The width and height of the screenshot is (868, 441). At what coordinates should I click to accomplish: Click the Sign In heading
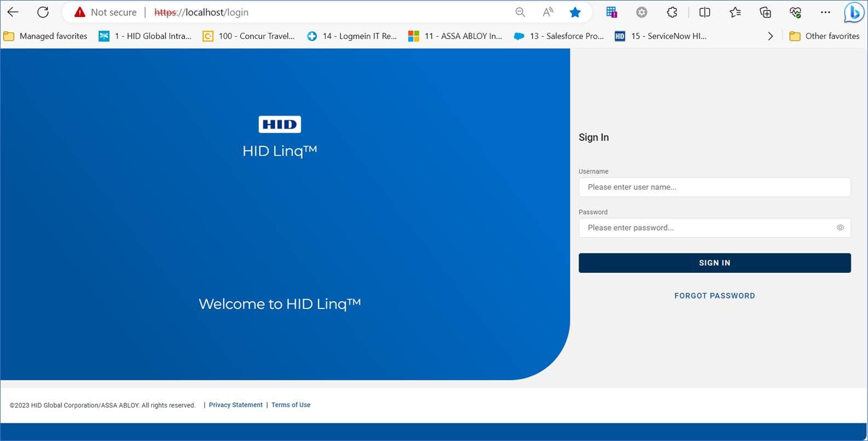594,138
